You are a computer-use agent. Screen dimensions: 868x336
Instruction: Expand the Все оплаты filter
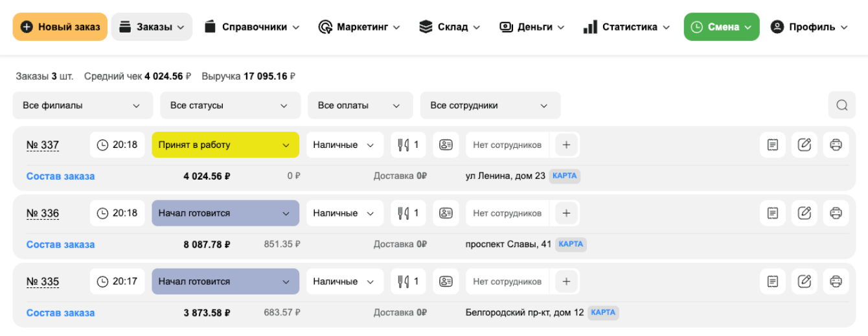click(x=360, y=105)
